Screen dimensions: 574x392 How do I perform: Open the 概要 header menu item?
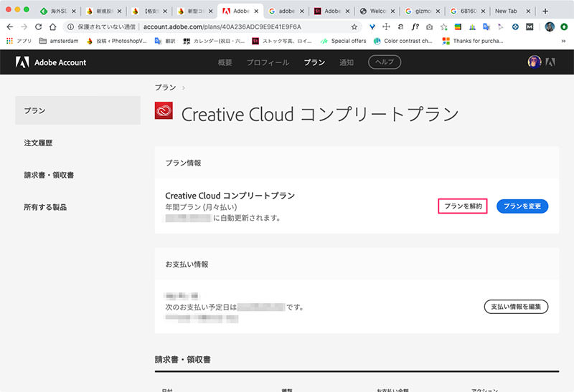(225, 62)
